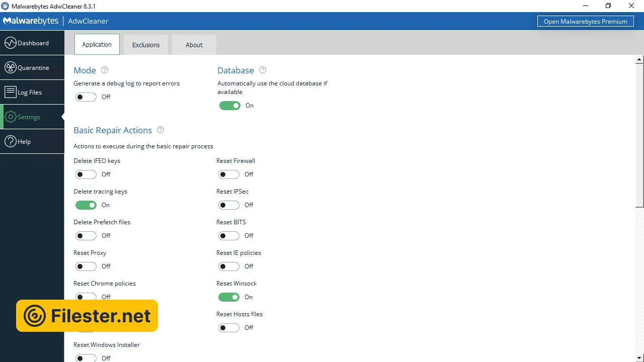Restore down the AdwCleaner window
The image size is (644, 362).
point(608,6)
